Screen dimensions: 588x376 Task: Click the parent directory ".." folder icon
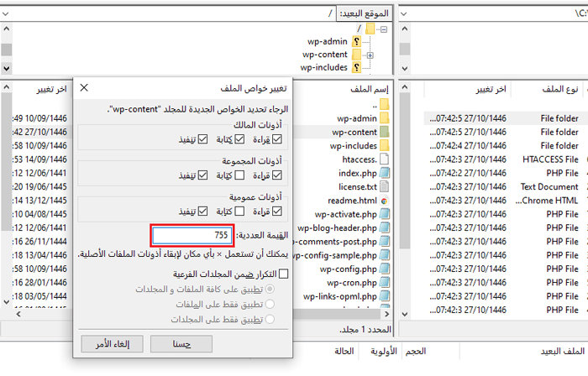[385, 104]
